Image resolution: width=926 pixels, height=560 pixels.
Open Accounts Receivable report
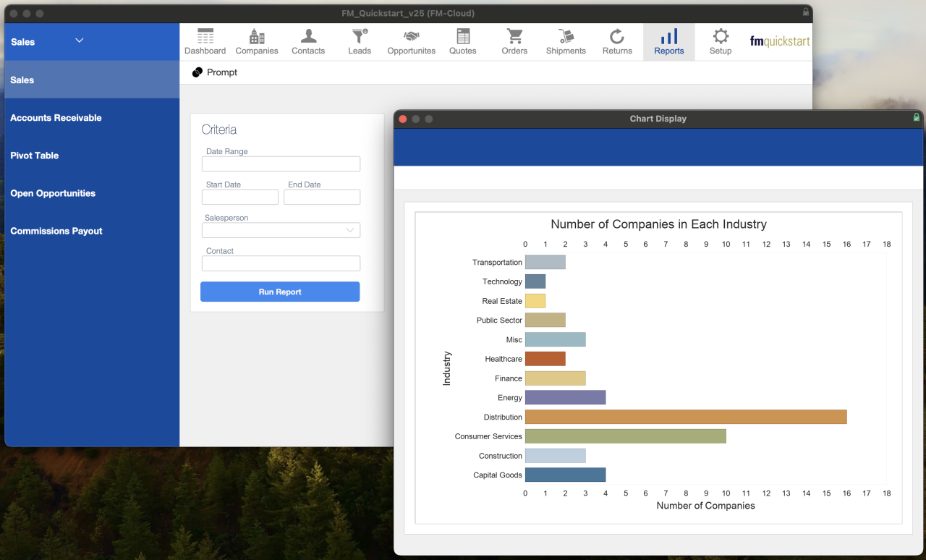[92, 117]
